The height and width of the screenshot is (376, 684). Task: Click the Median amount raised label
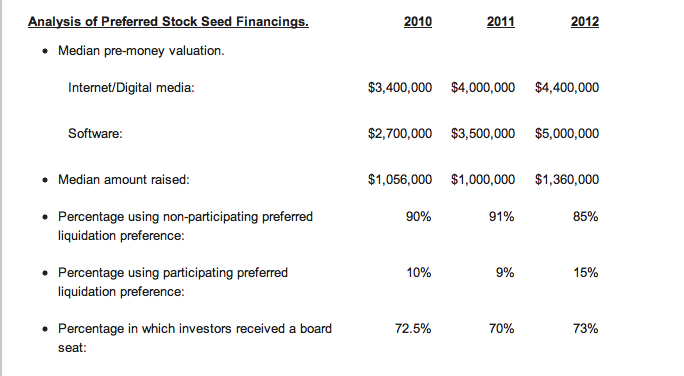click(x=124, y=180)
